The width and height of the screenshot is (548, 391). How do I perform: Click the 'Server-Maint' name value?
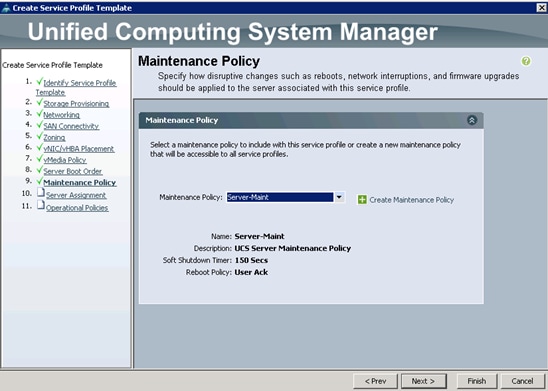pos(259,236)
